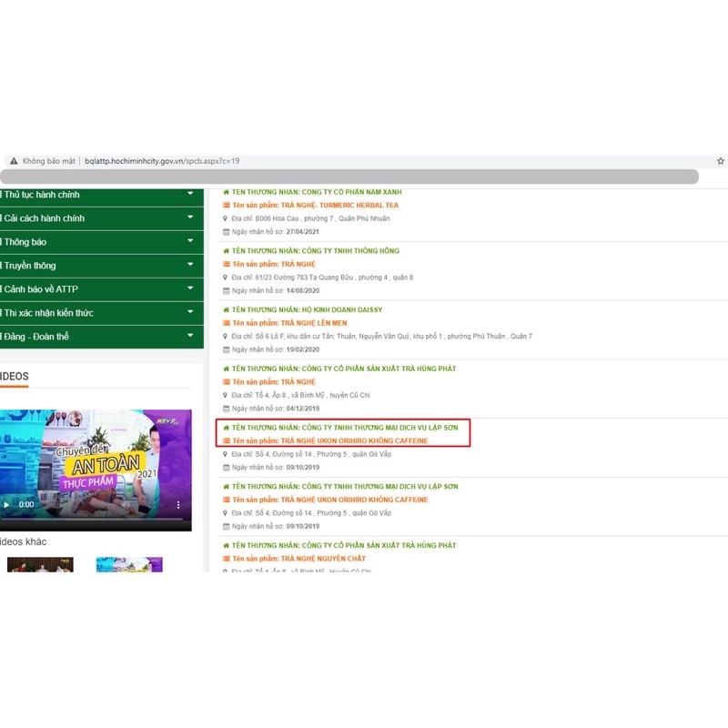Open 'TRÀ NGHỆ- TURMERIC HERBAL TEA' product link
The image size is (728, 728).
[x=315, y=206]
